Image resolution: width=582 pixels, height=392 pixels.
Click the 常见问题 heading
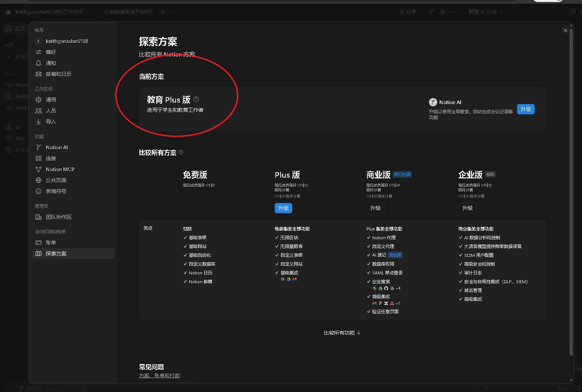(x=151, y=367)
